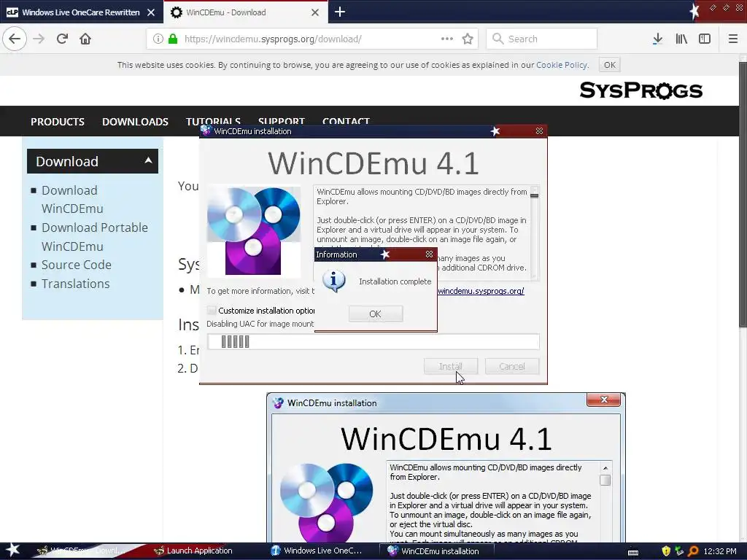
Task: Open the browser downloads arrow icon
Action: coord(657,39)
